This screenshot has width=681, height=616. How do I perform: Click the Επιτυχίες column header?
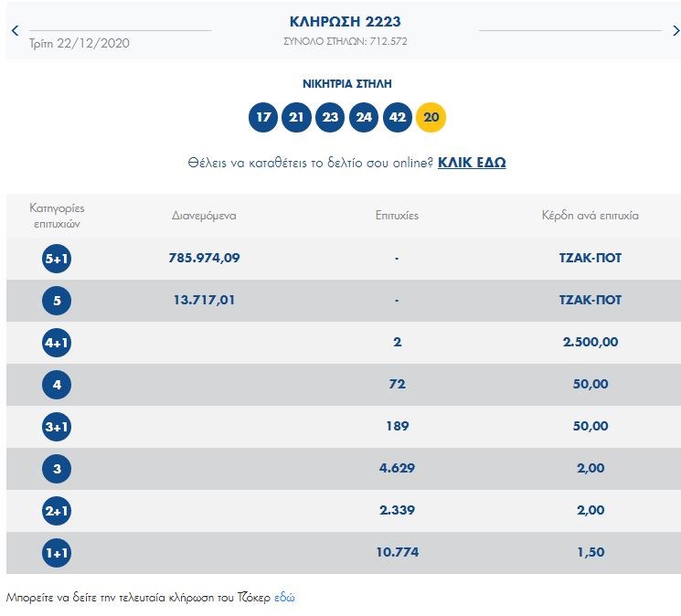[x=397, y=217]
